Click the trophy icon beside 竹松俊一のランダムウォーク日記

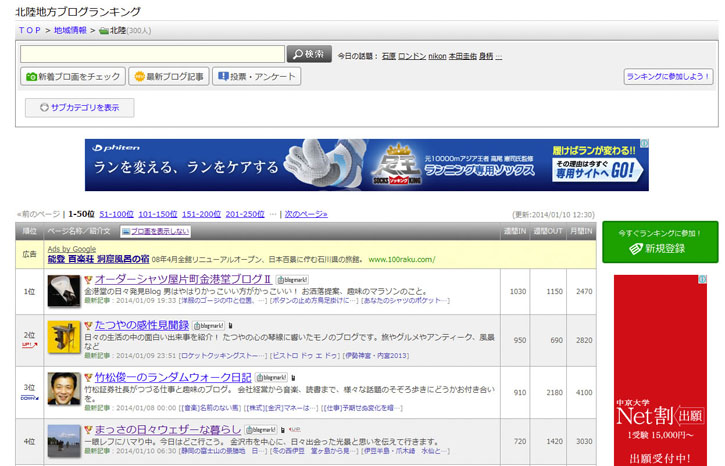coord(88,378)
